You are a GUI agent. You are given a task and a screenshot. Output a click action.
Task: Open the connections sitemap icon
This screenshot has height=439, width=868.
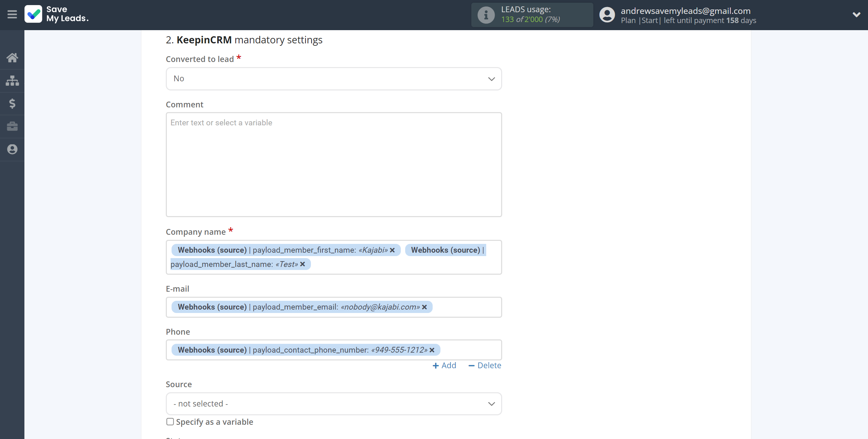(12, 81)
